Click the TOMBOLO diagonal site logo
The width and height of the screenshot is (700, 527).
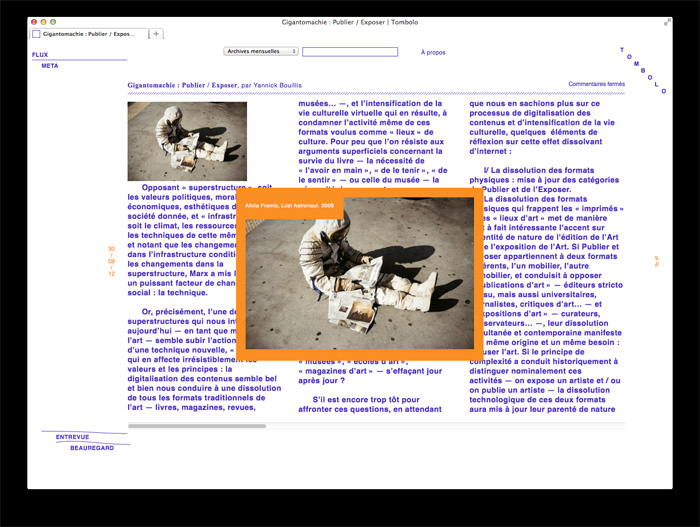pos(643,70)
